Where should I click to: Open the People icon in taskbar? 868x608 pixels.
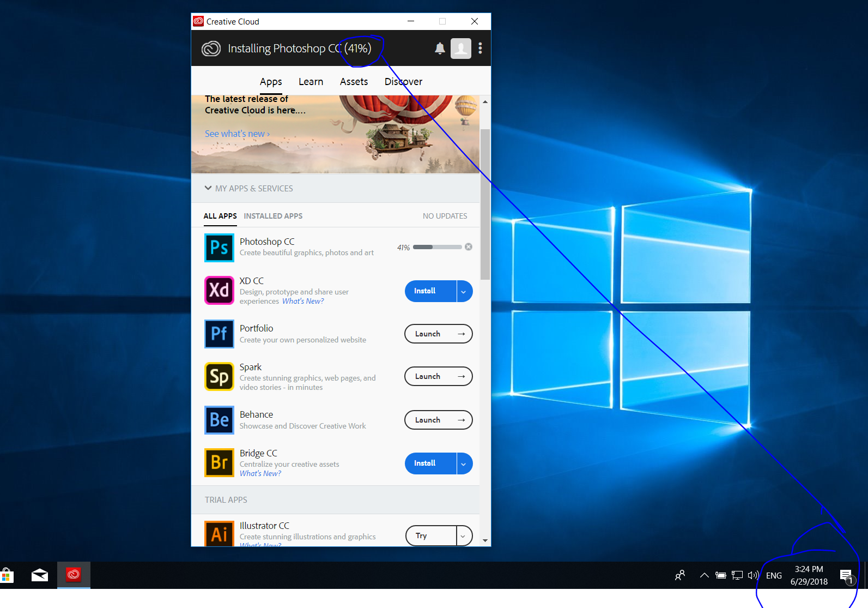[680, 575]
